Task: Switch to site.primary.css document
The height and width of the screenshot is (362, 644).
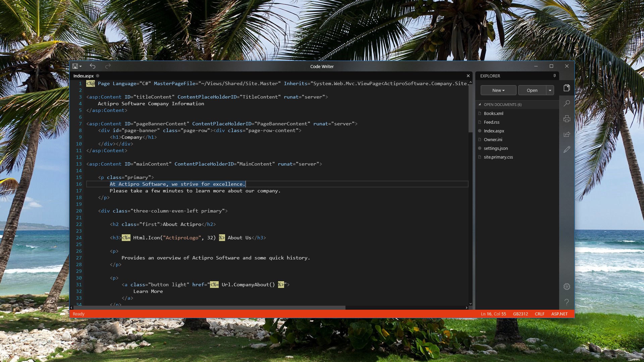Action: [x=498, y=157]
